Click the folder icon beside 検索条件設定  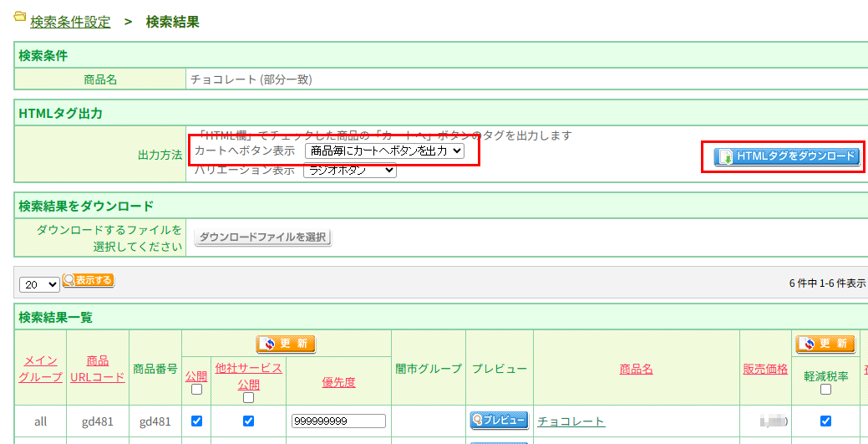(x=19, y=18)
